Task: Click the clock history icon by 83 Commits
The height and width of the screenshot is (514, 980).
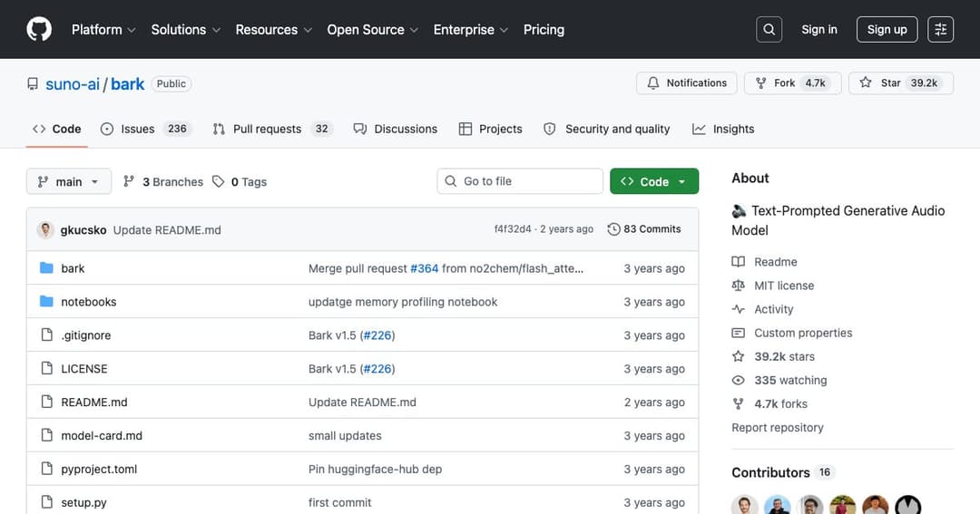Action: point(613,229)
